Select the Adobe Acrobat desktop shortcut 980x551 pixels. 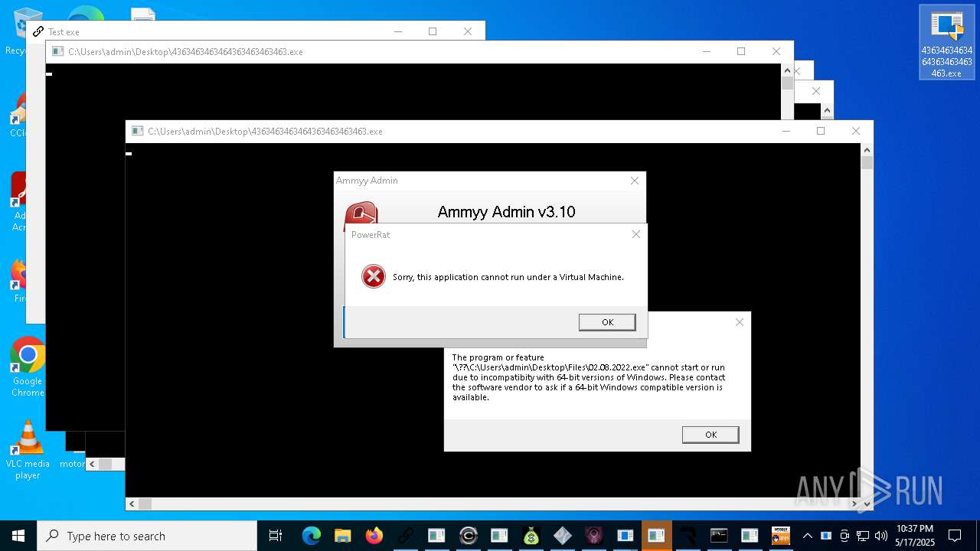21,202
